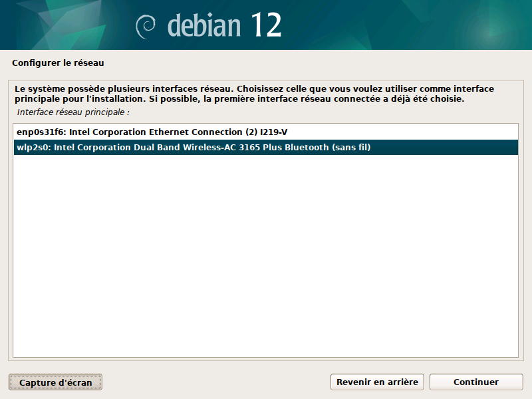
Task: Click 'I219-V' in the Ethernet entry
Action: click(273, 132)
